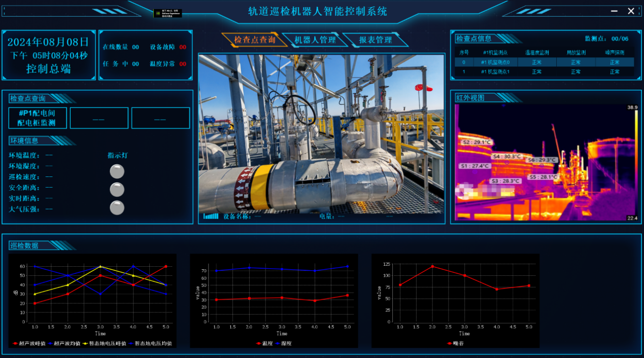The image size is (644, 358).
Task: Click the middle empty checkpoint button
Action: (x=99, y=118)
